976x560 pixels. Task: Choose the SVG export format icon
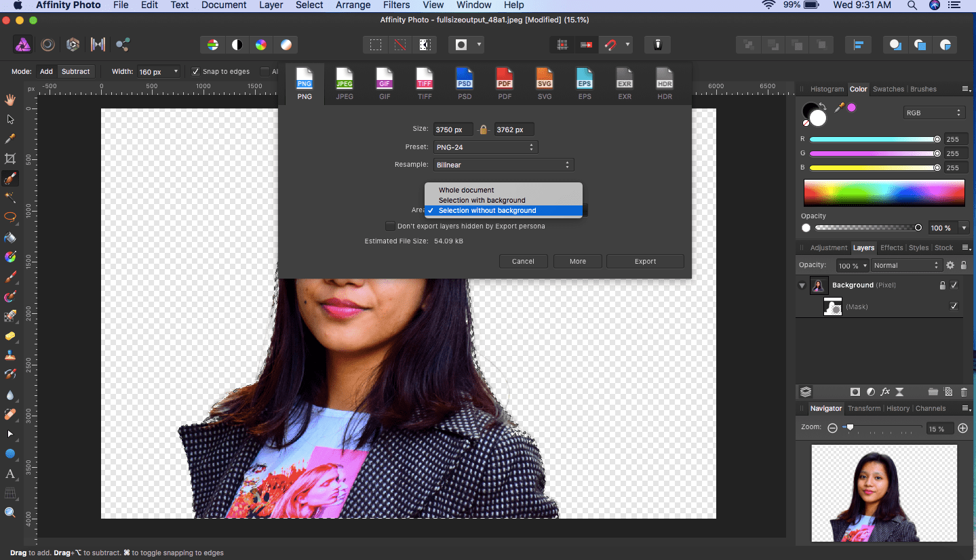pos(545,84)
